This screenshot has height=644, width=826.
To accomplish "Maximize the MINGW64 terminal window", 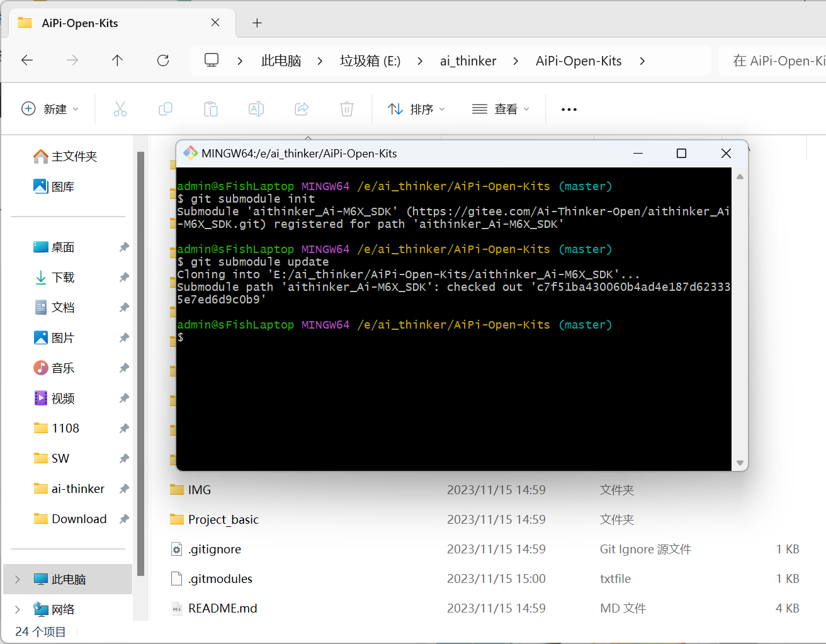I will 681,154.
